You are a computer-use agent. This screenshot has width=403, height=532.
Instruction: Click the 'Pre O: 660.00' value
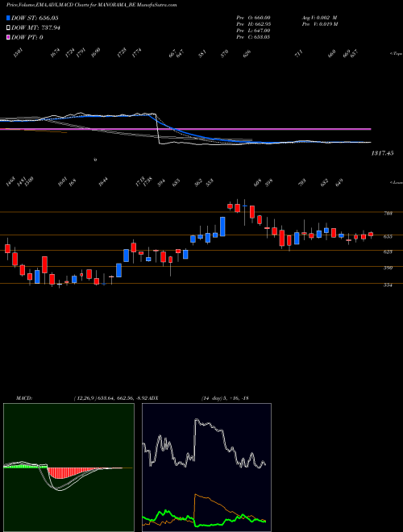[253, 18]
